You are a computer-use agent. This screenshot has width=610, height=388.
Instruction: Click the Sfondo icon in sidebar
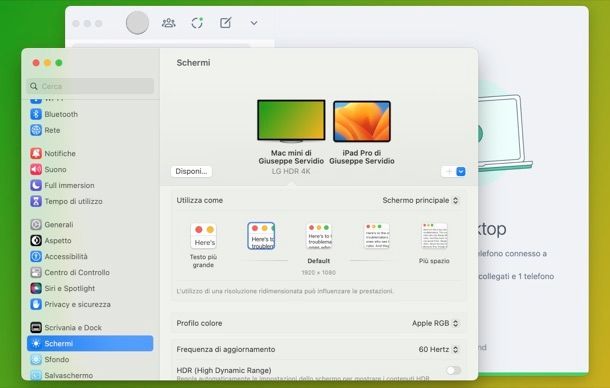coord(36,360)
